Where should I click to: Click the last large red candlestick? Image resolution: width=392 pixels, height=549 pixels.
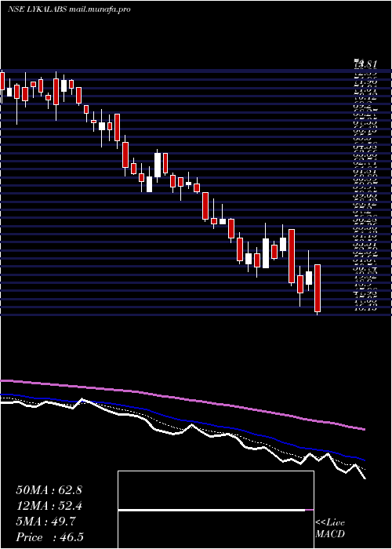point(318,288)
